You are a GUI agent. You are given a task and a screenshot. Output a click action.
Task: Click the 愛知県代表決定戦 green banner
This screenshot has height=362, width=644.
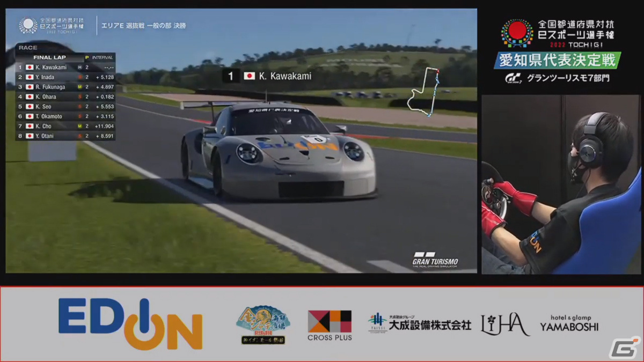[x=558, y=60]
